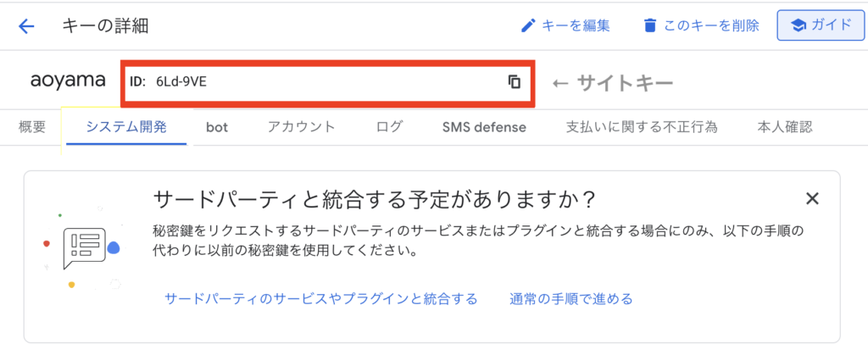Screen dimensions: 868x355
Task: Open the bot tab
Action: pos(217,127)
